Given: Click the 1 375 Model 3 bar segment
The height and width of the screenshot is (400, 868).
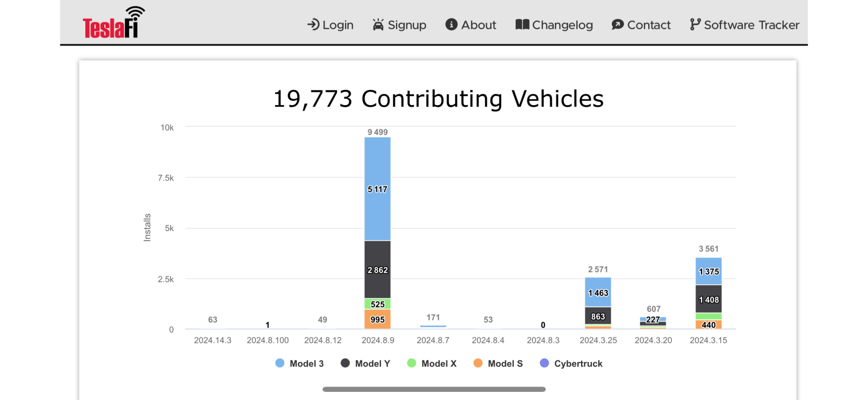Looking at the screenshot, I should point(709,271).
